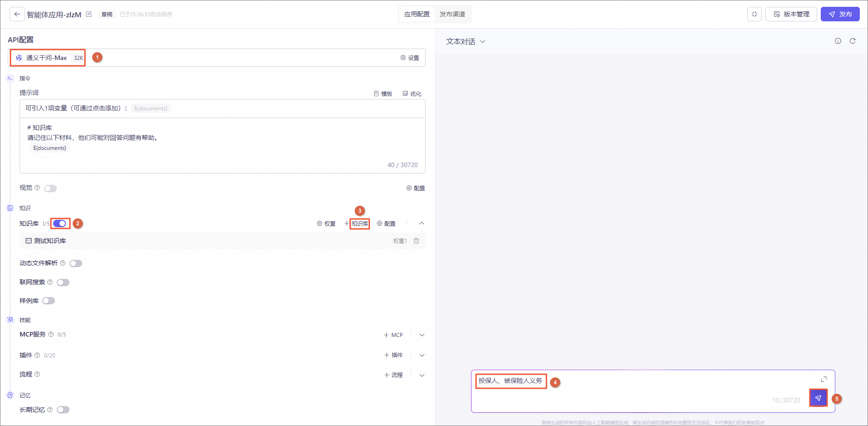
Task: Expand the MCP服务 section
Action: (422, 335)
